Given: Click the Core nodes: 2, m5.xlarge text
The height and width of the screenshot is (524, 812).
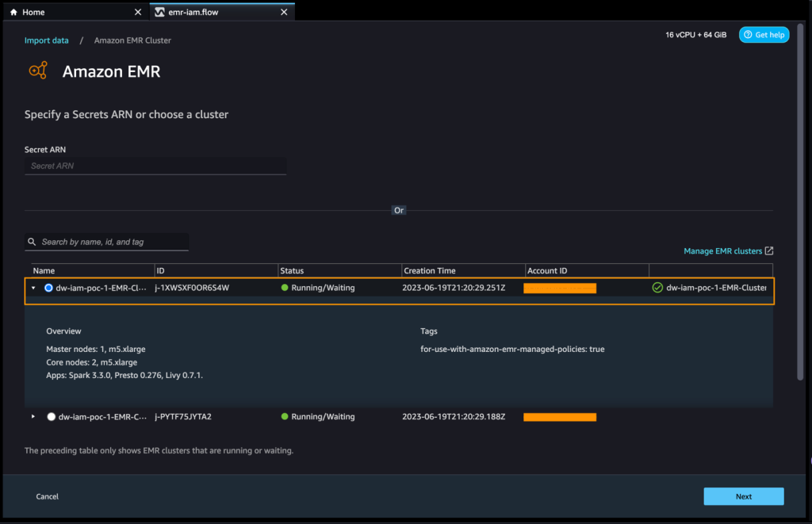Looking at the screenshot, I should tap(92, 362).
